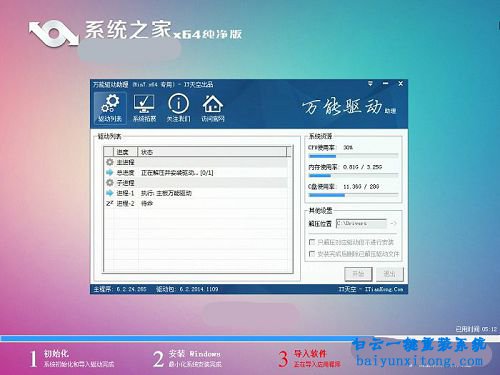Click the CPU usage progress bar
The height and width of the screenshot is (375, 500).
353,156
